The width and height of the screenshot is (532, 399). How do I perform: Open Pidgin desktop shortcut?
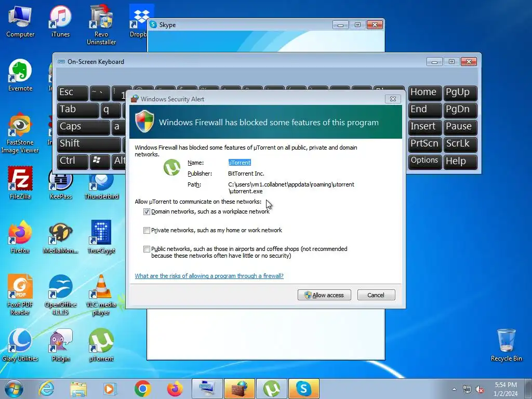coord(60,345)
